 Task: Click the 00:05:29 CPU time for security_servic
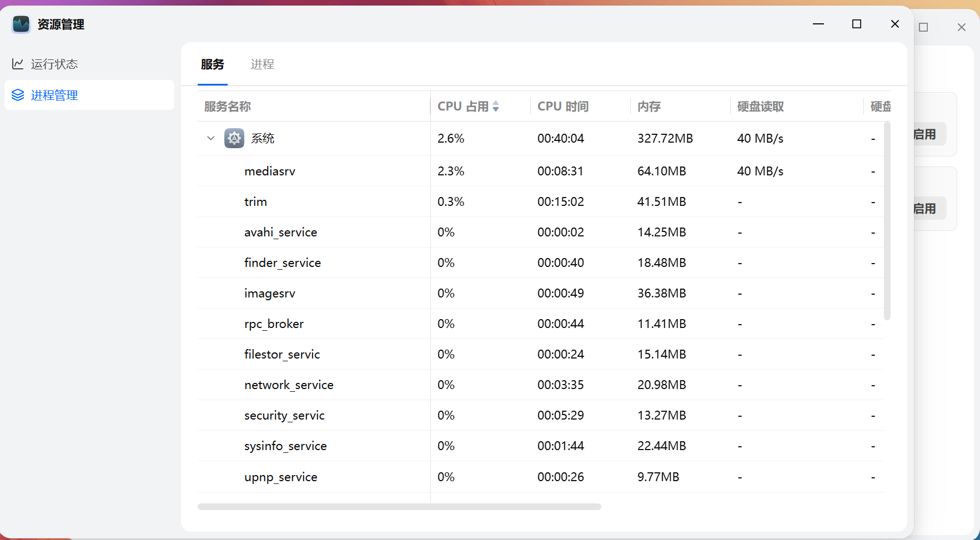pyautogui.click(x=561, y=415)
